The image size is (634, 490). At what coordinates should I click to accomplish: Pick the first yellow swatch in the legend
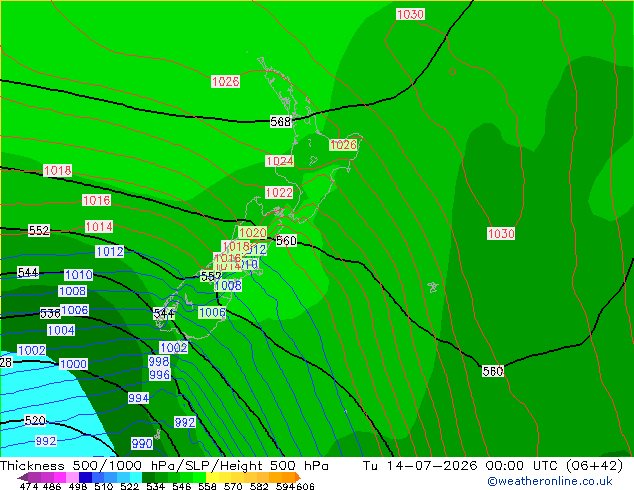212,477
